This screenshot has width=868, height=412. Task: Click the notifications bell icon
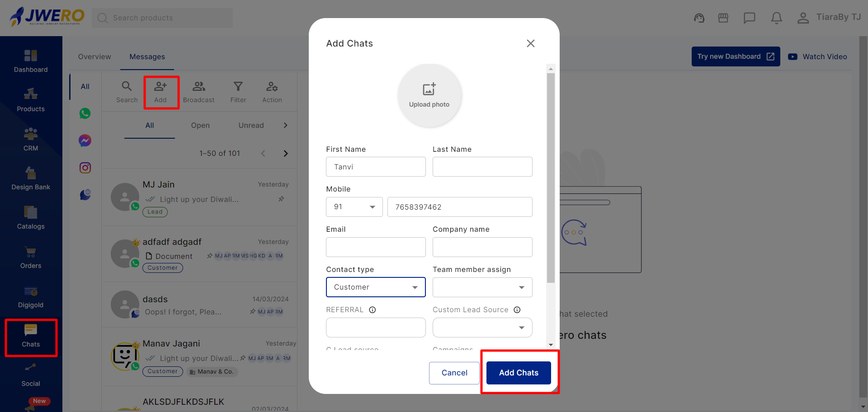(776, 18)
